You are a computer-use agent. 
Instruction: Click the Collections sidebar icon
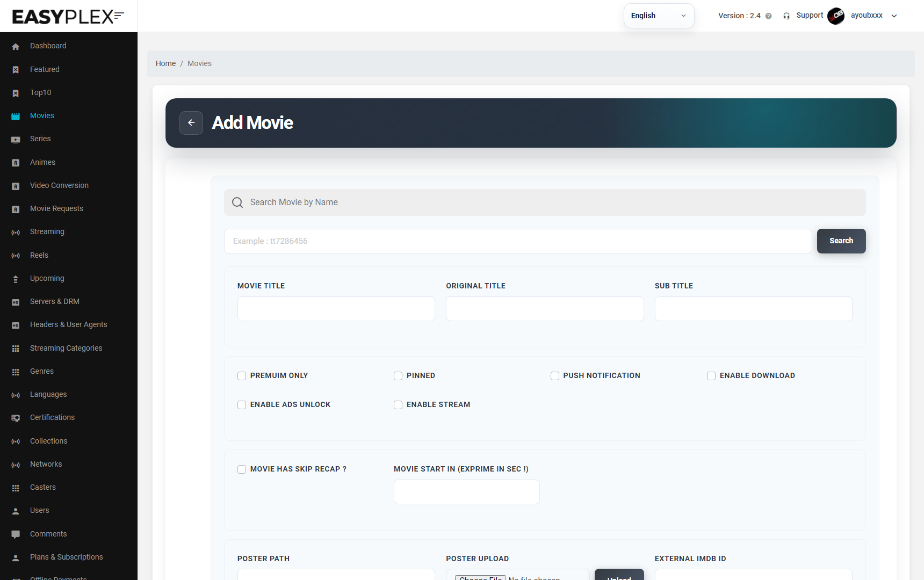point(16,441)
